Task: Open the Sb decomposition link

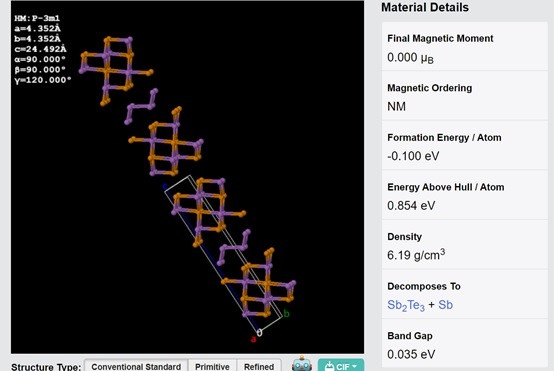Action: click(x=446, y=305)
